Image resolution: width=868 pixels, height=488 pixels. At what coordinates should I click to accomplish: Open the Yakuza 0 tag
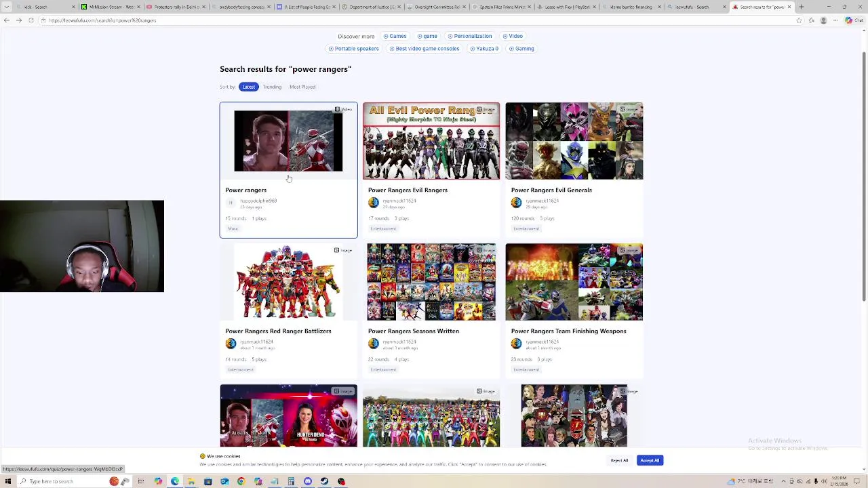(x=484, y=49)
